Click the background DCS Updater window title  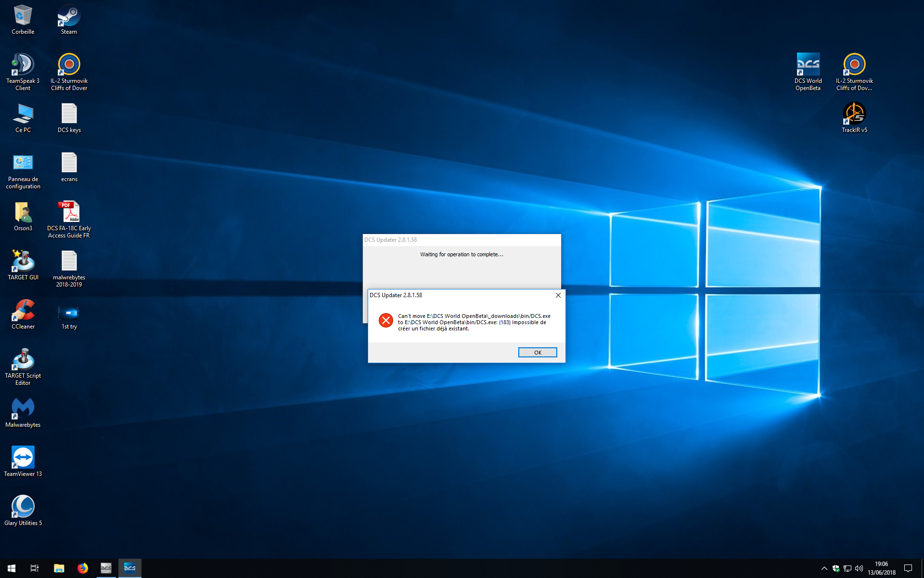coord(390,240)
